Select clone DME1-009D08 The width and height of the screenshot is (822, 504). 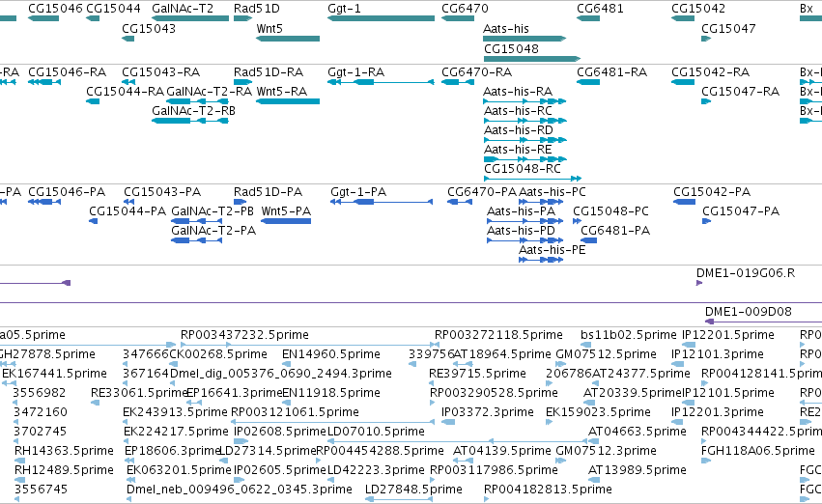coord(748,312)
